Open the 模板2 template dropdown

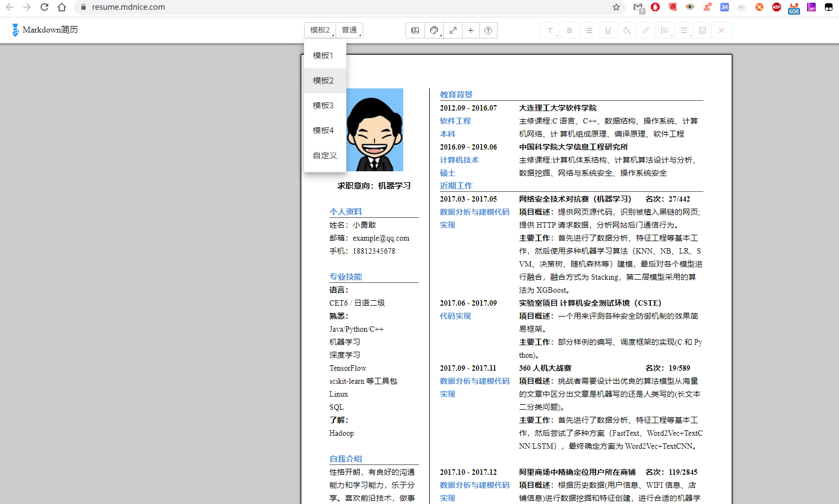click(319, 30)
